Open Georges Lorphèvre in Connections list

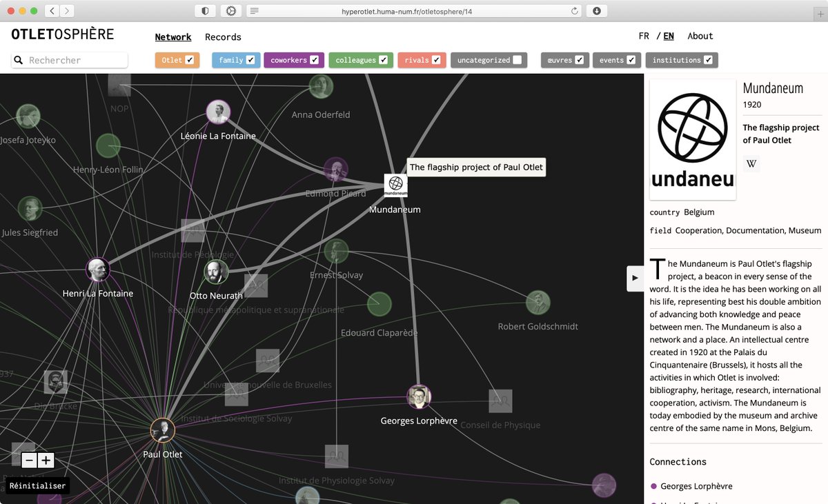[x=696, y=486]
